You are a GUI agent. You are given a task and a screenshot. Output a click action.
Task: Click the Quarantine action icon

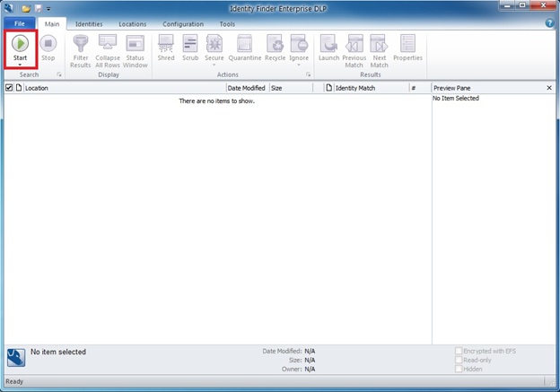245,43
